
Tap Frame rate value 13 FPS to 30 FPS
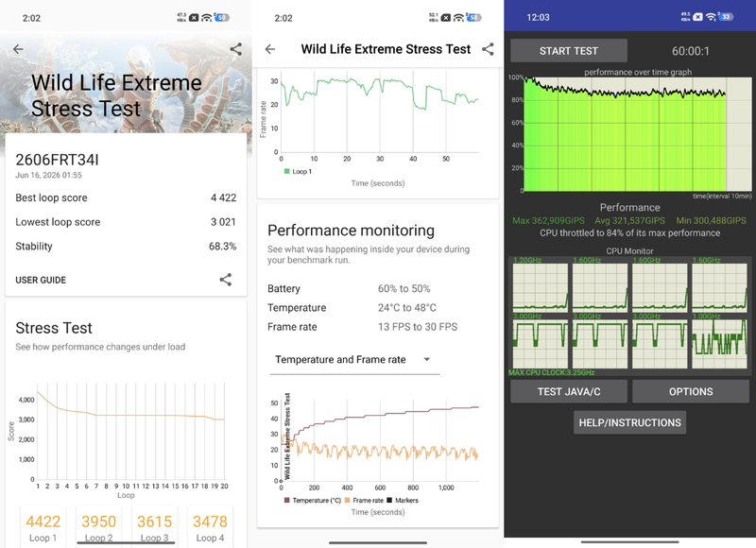point(418,327)
